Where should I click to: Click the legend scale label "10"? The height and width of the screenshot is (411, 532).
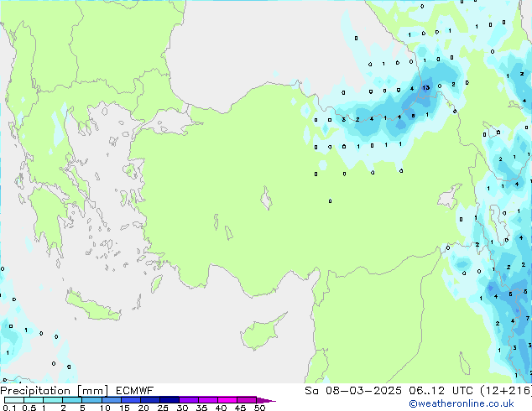click(105, 408)
